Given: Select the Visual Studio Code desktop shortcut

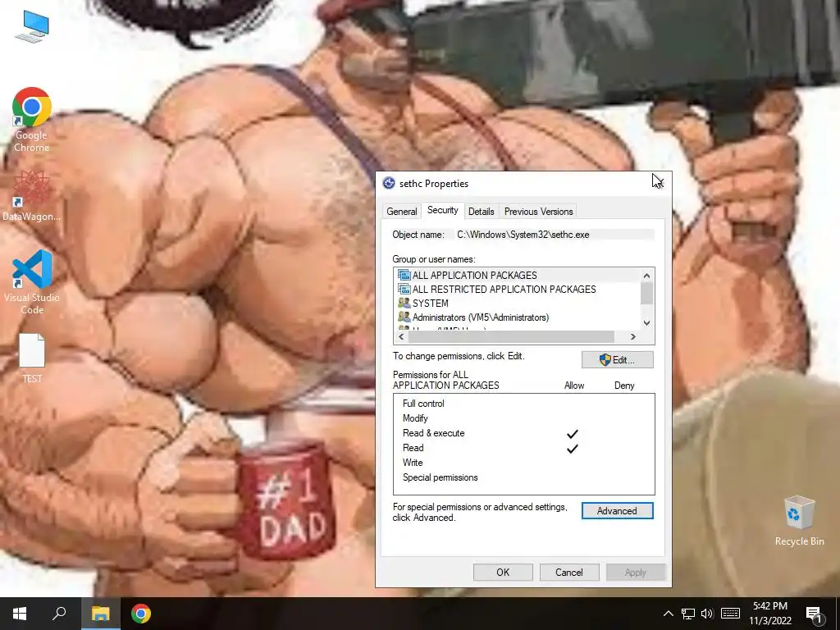Looking at the screenshot, I should [x=32, y=282].
